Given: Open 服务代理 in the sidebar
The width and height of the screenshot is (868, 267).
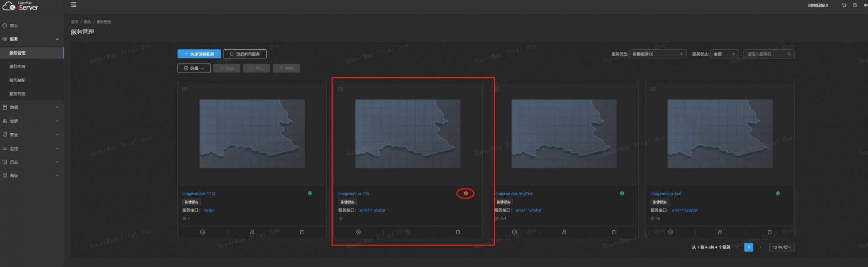Looking at the screenshot, I should (32, 94).
